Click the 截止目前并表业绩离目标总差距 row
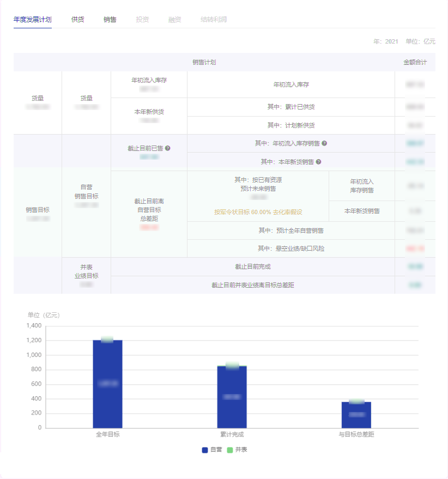448x479 pixels. click(x=252, y=285)
